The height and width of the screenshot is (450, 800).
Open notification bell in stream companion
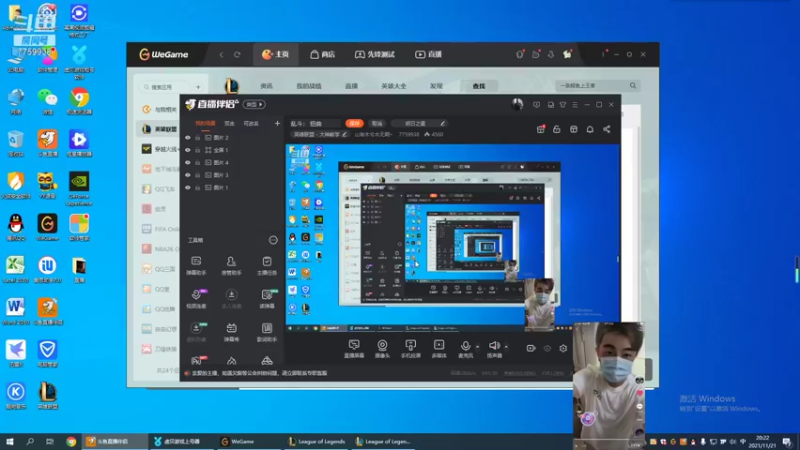click(x=590, y=130)
